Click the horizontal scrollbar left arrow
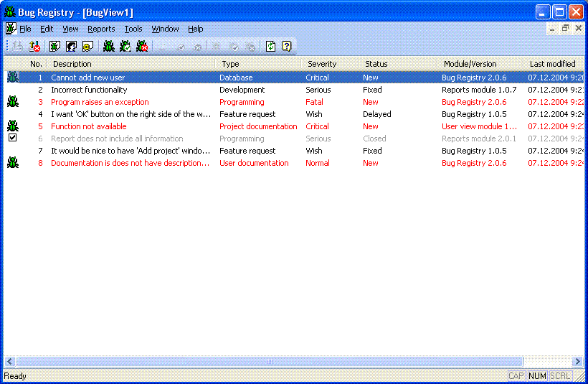The height and width of the screenshot is (384, 588). [x=10, y=362]
